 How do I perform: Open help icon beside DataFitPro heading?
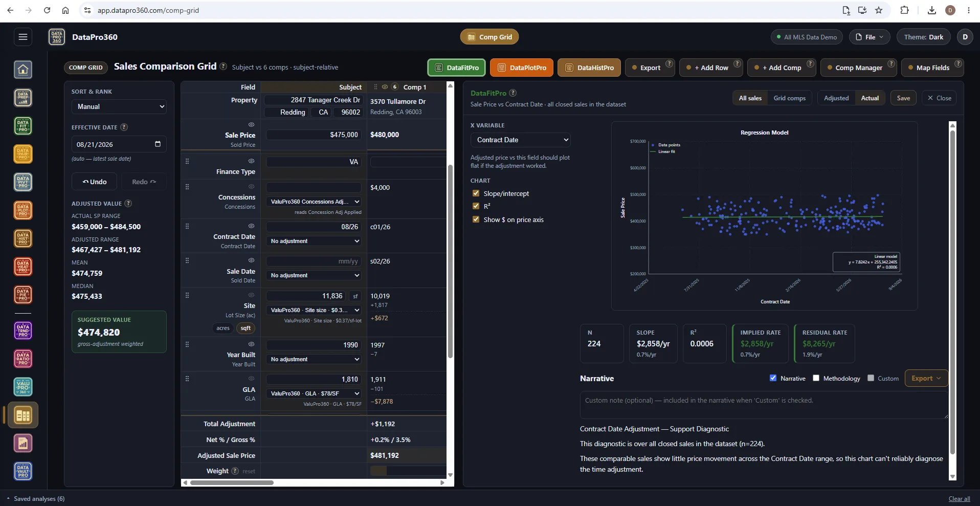coord(513,93)
